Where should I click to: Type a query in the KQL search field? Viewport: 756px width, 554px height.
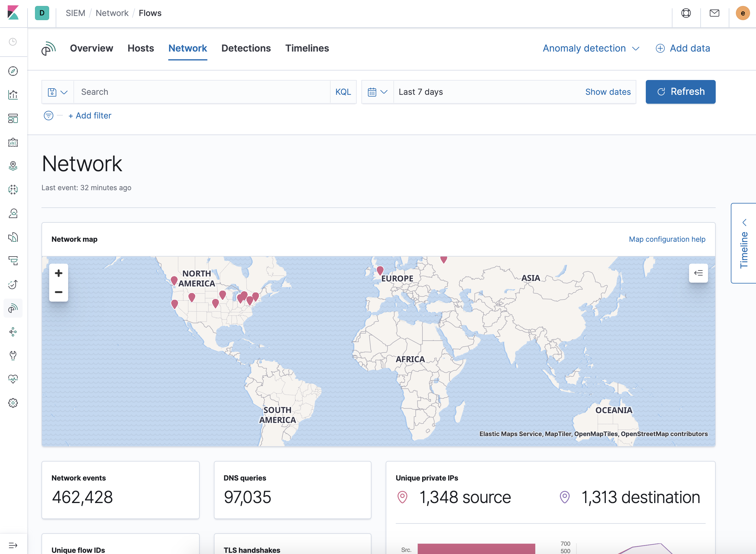201,92
